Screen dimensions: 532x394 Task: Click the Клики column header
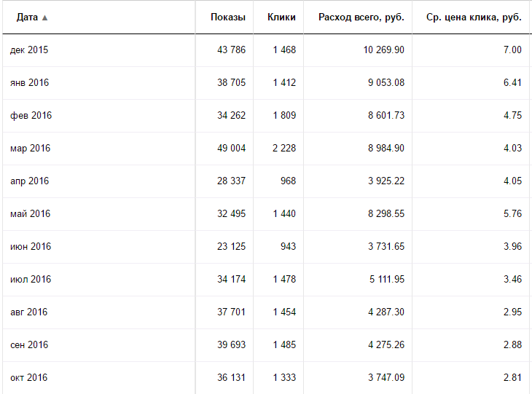[281, 17]
